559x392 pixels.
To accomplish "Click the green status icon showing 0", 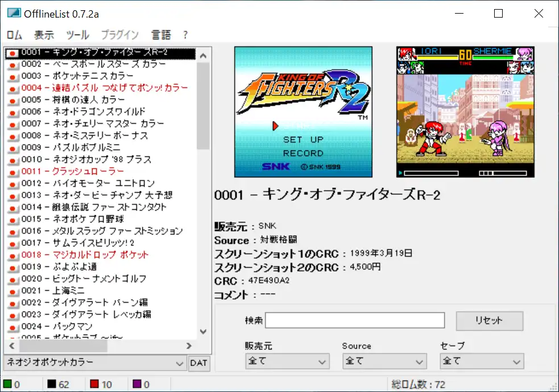I will click(8, 384).
